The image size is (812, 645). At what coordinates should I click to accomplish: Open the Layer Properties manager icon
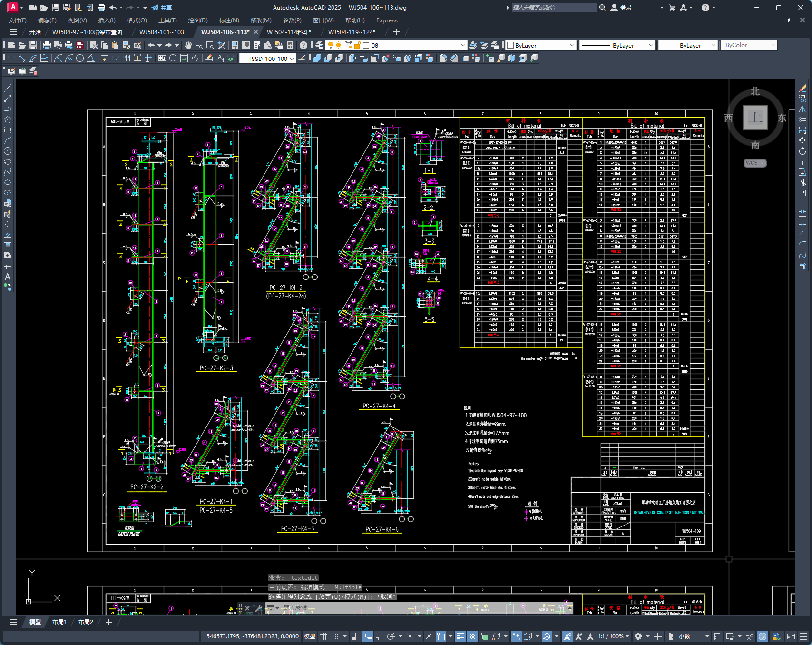click(319, 45)
